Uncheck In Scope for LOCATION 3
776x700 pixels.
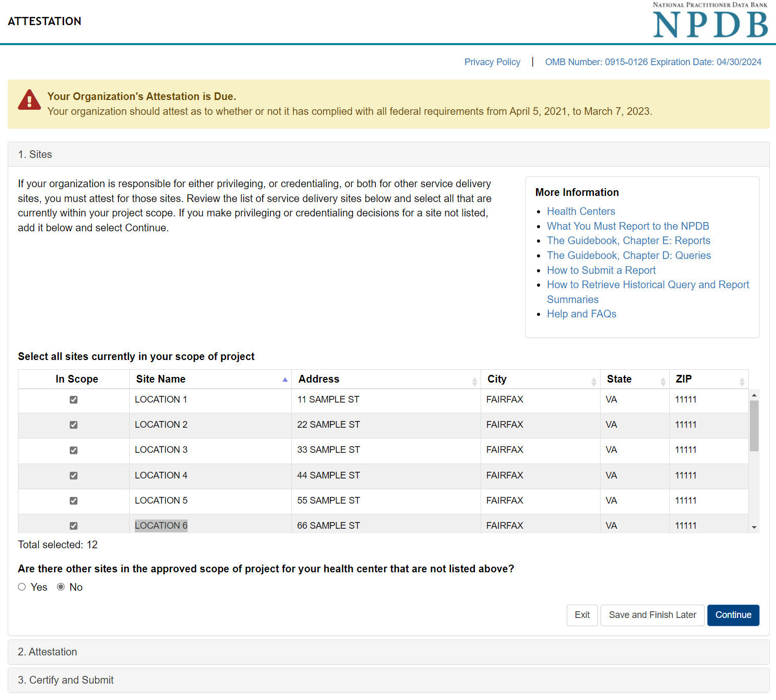point(73,450)
